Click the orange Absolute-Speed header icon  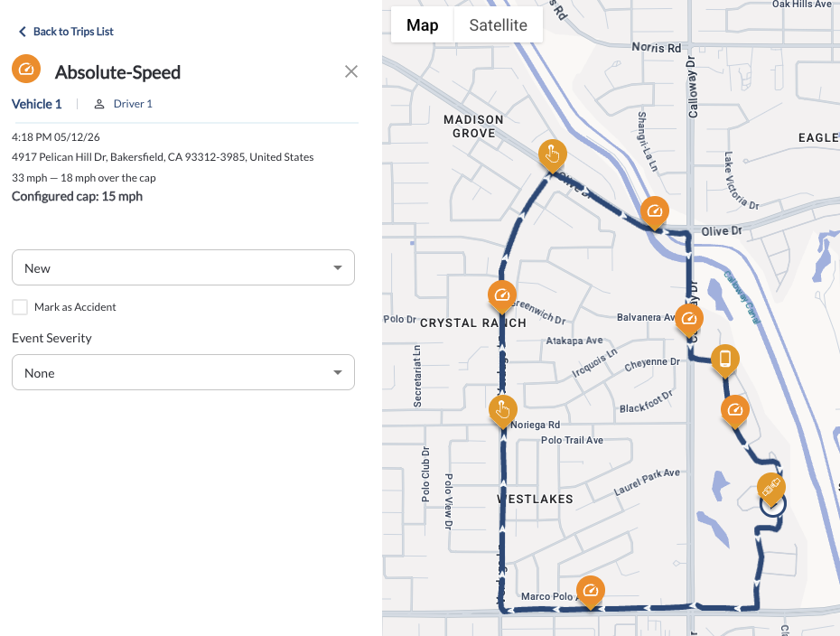click(x=26, y=70)
